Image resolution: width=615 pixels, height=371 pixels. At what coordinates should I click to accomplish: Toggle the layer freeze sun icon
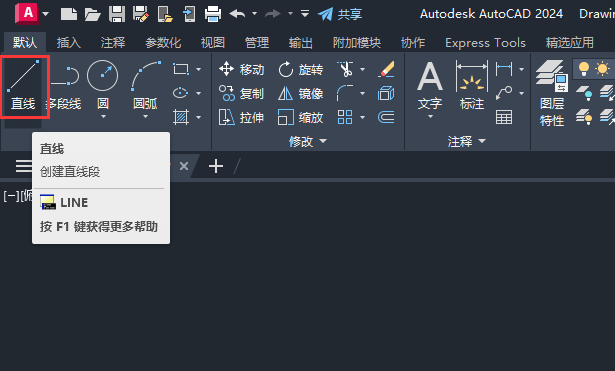tap(602, 69)
